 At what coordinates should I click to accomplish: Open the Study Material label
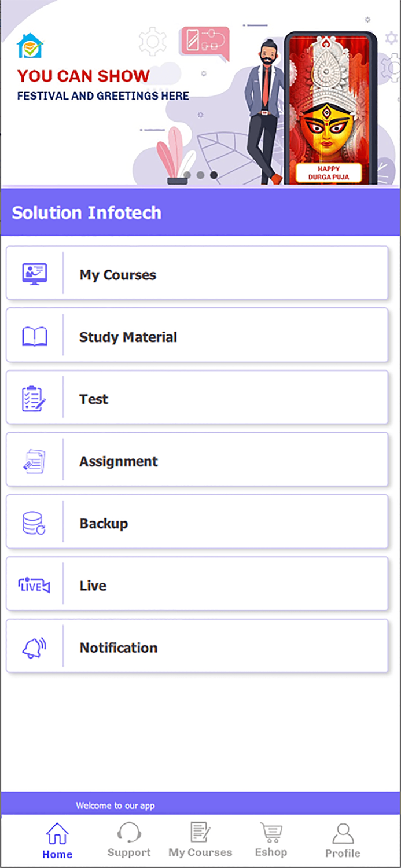point(128,337)
